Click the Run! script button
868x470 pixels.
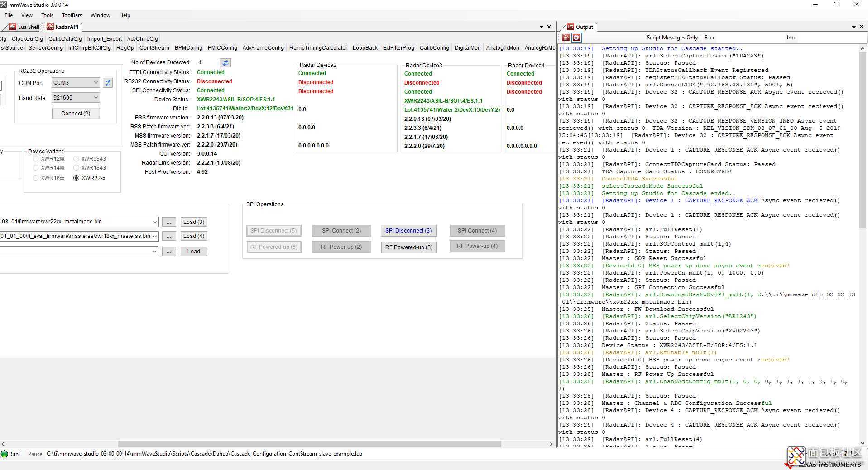point(11,454)
